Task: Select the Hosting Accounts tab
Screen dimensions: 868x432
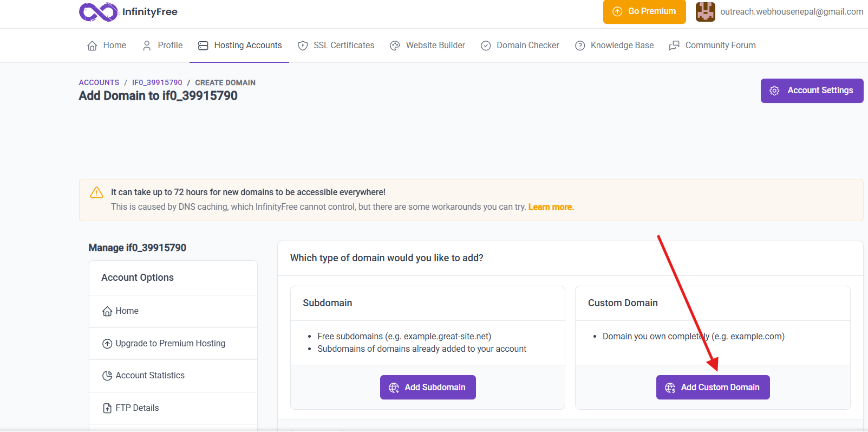Action: 239,46
